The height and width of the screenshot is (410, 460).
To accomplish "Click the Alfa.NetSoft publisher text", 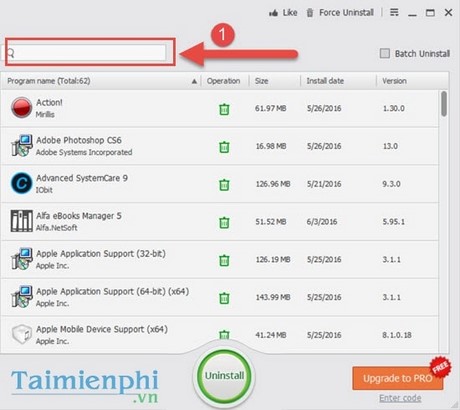I will (x=56, y=228).
